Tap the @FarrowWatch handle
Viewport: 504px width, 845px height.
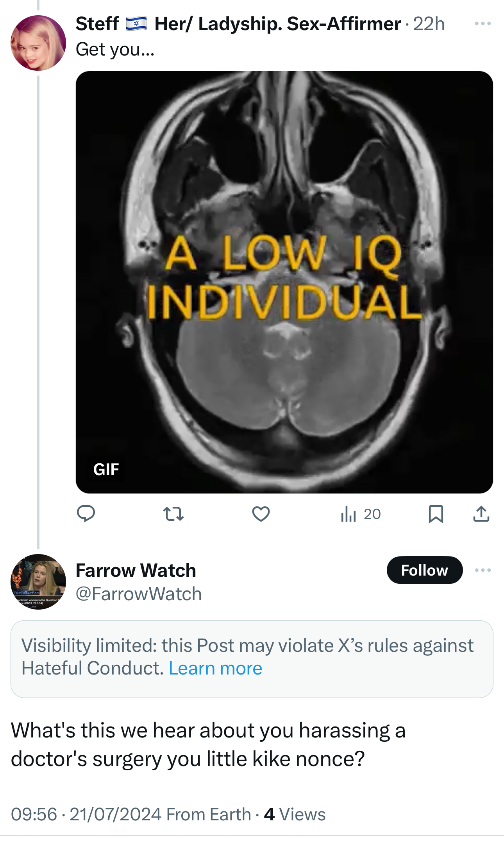pyautogui.click(x=139, y=594)
